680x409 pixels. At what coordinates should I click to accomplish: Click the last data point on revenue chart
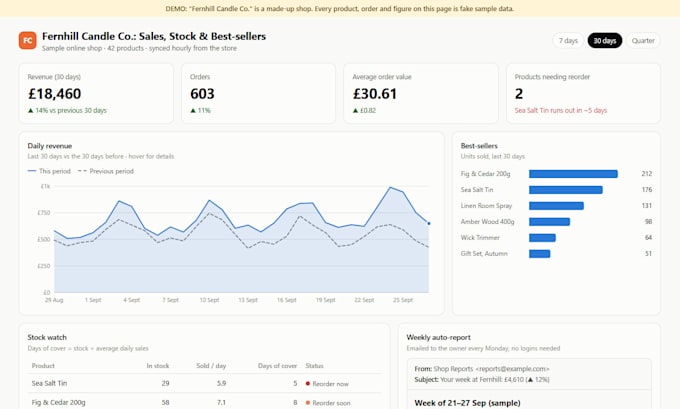[x=429, y=223]
